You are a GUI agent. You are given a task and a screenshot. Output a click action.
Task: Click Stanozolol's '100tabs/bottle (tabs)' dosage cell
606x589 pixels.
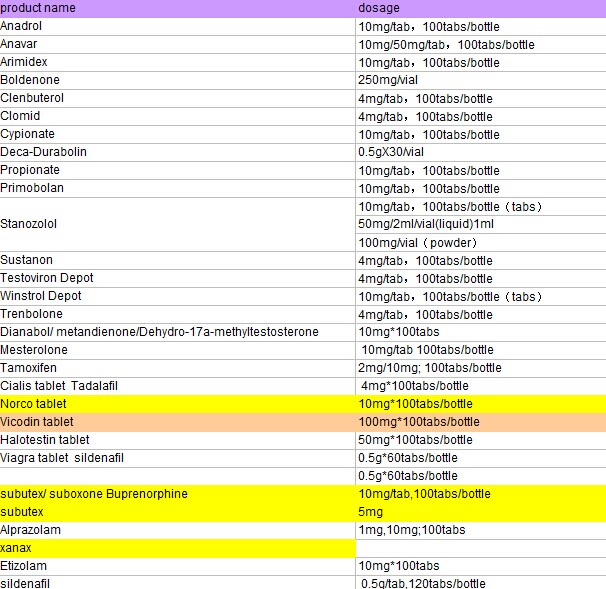click(x=481, y=206)
